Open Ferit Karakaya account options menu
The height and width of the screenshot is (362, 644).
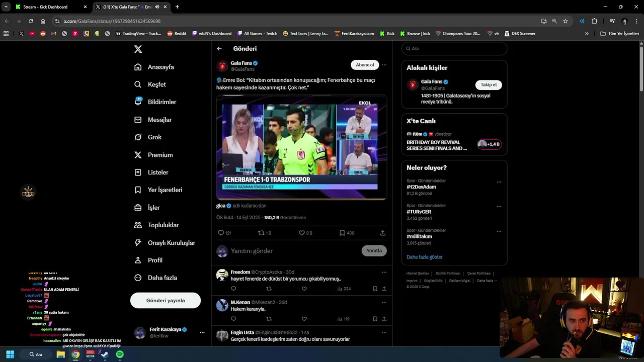[x=202, y=332]
